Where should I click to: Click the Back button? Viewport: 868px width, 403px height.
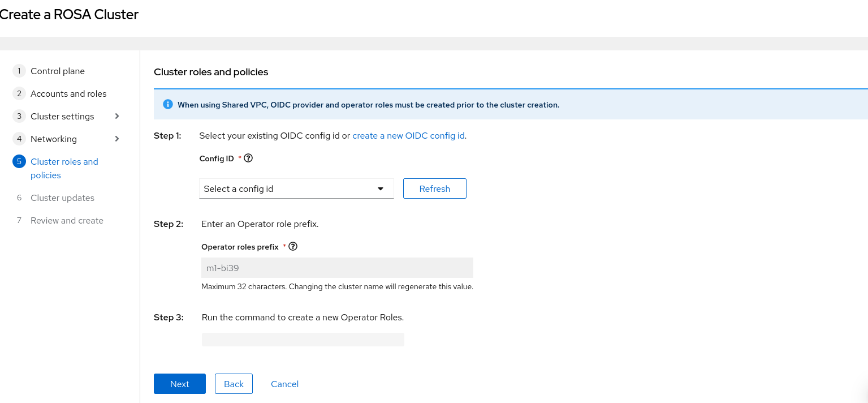[x=234, y=384]
